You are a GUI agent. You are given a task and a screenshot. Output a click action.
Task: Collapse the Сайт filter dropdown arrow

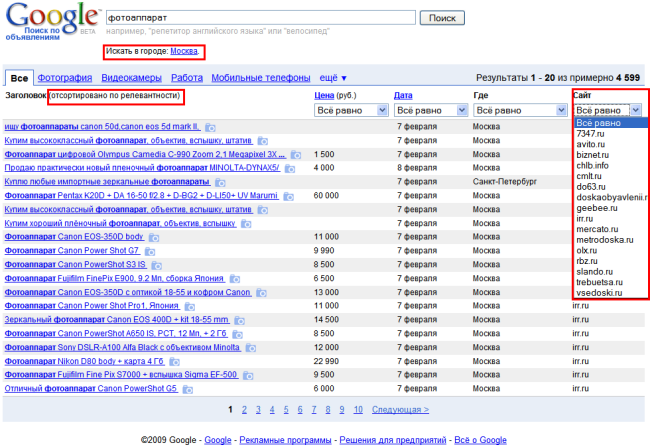(635, 110)
